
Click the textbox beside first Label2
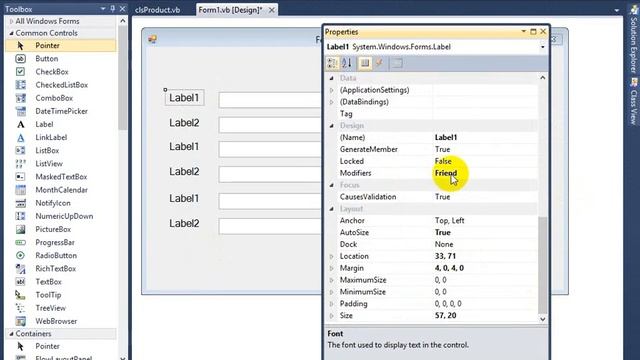(x=270, y=125)
